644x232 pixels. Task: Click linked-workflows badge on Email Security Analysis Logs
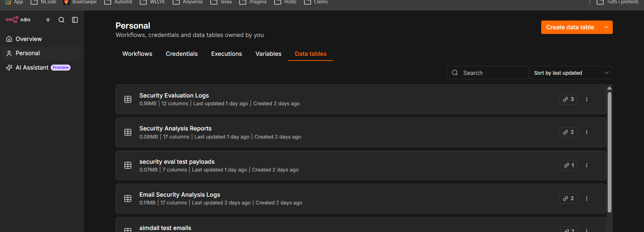click(x=568, y=198)
